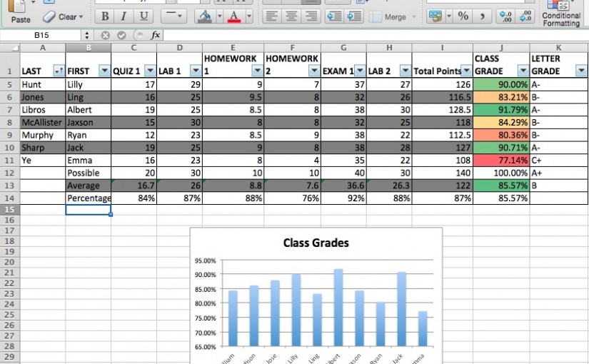Select column J header

coord(500,48)
